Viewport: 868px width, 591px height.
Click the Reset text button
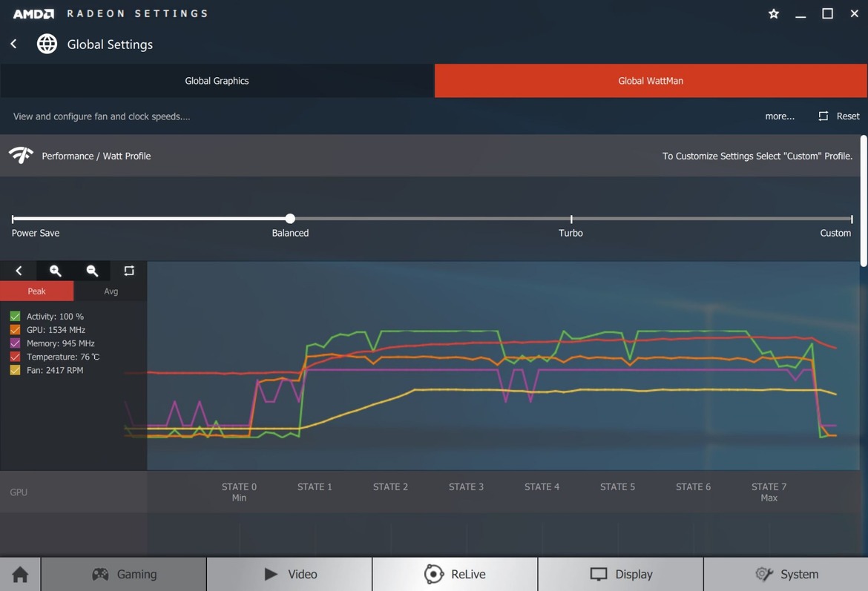coord(847,116)
